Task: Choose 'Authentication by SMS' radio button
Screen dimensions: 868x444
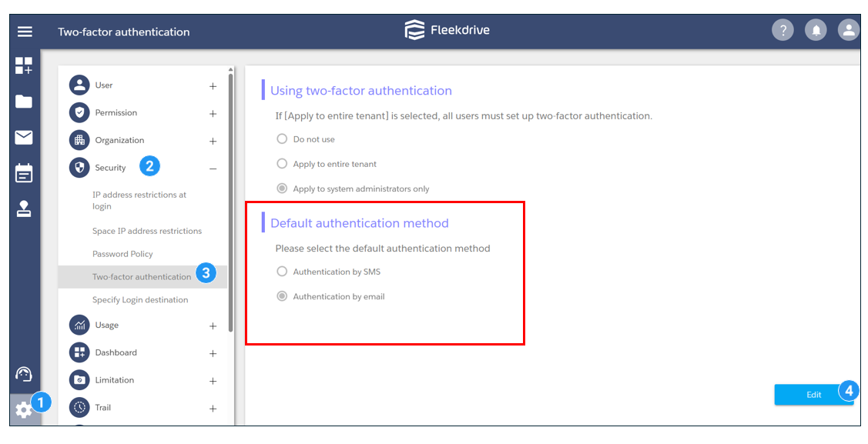Action: pos(282,272)
